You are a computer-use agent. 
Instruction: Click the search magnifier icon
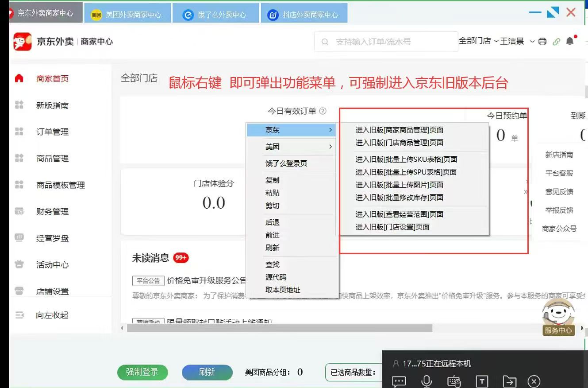point(325,42)
